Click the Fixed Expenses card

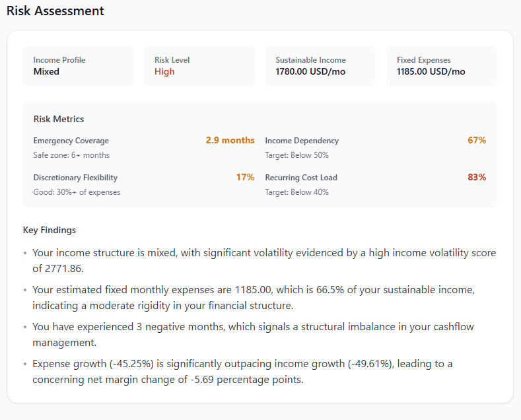click(x=441, y=66)
